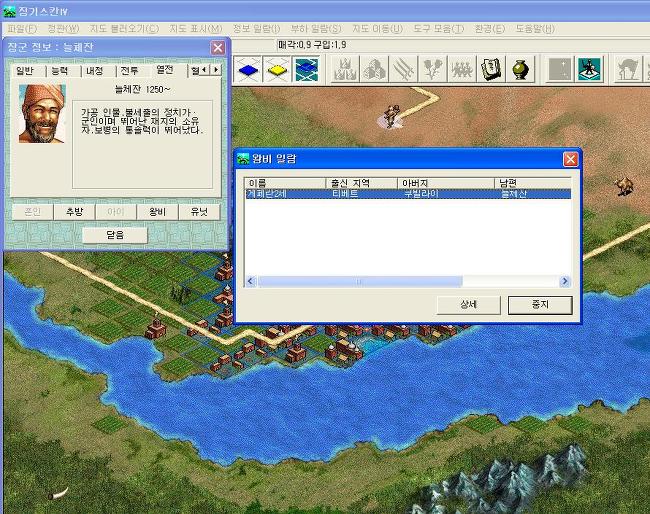Open the 환경(E) menu
This screenshot has height=514, width=650.
coord(490,29)
